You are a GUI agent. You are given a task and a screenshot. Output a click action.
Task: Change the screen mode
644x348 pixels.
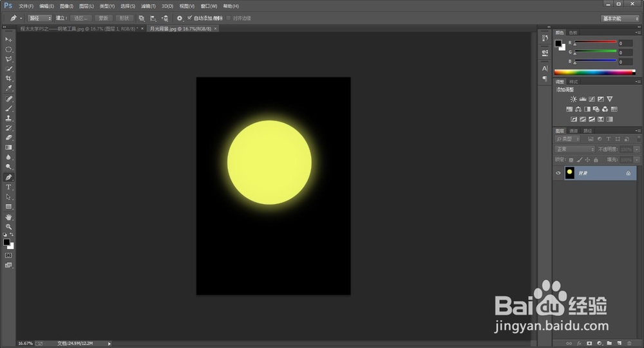tap(8, 266)
